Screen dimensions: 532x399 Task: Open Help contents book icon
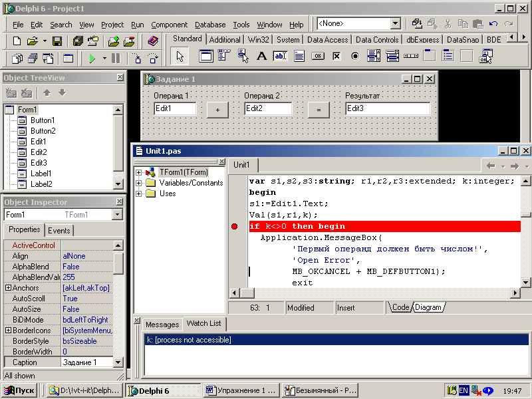pyautogui.click(x=153, y=41)
